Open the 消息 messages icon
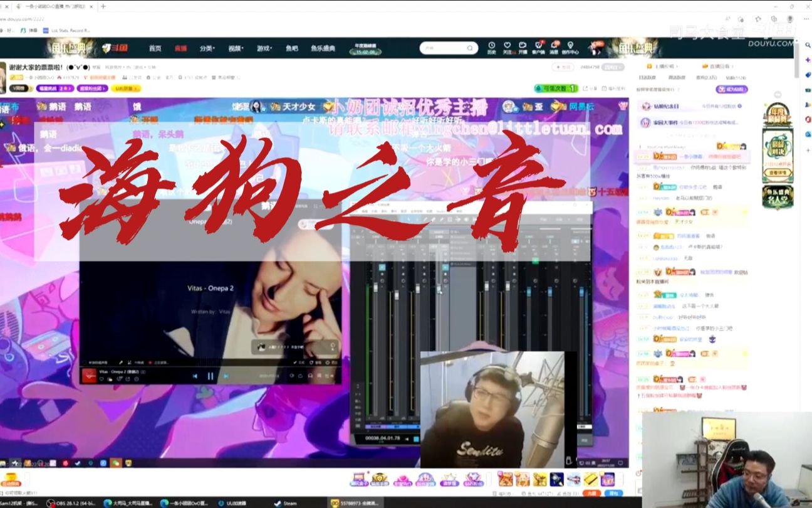 554,48
